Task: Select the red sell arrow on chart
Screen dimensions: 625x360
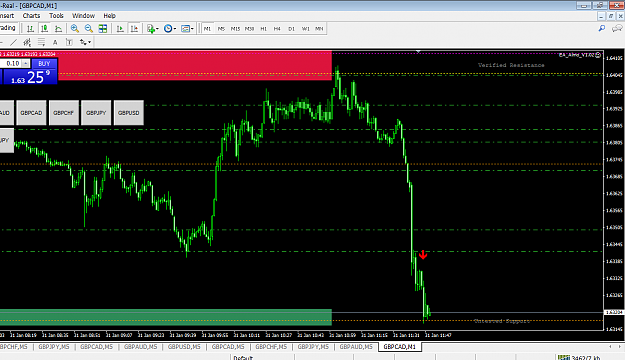Action: tap(423, 254)
